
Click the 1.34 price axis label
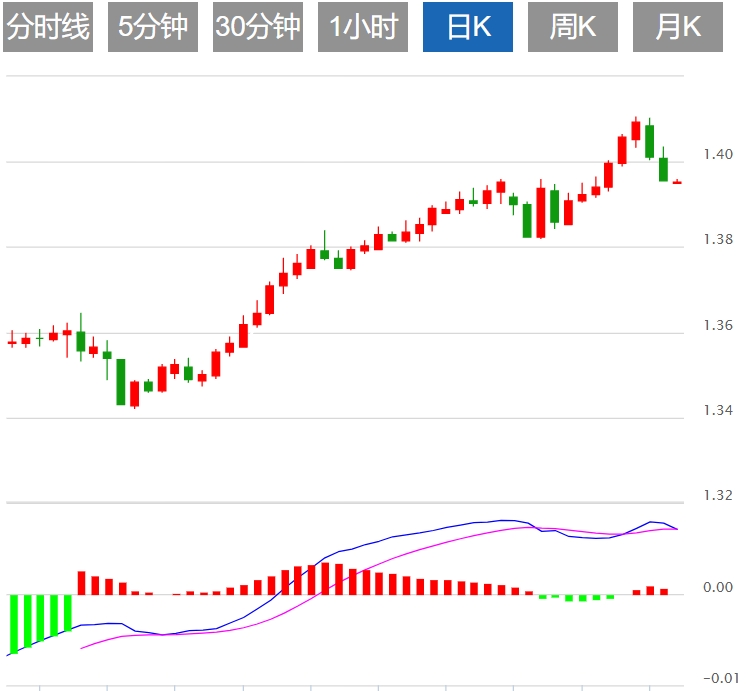tap(718, 410)
